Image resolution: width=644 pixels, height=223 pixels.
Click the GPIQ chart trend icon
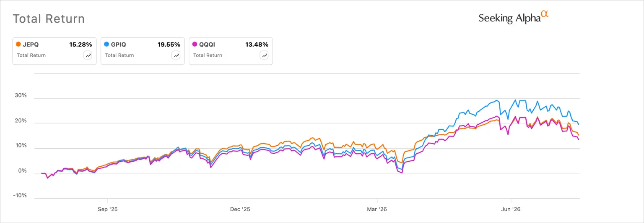(176, 55)
